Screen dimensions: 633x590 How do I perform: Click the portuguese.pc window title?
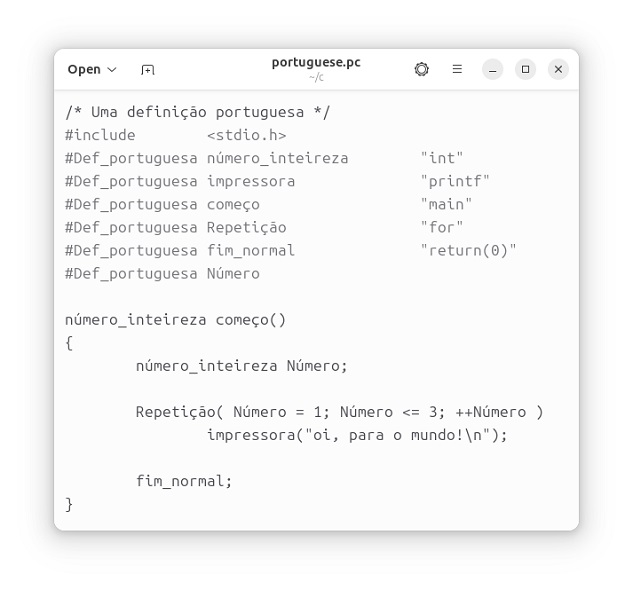[316, 62]
